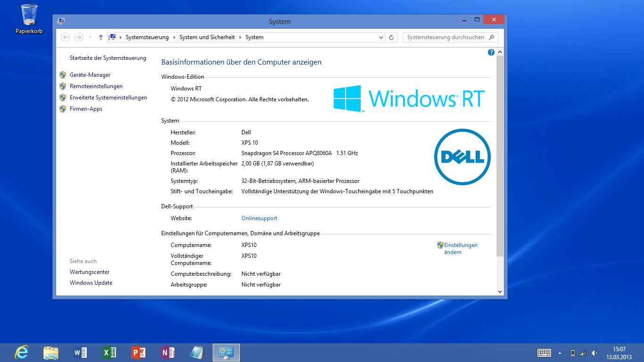Image resolution: width=644 pixels, height=362 pixels.
Task: Click System und Sicherheit breadcrumb
Action: pos(207,37)
